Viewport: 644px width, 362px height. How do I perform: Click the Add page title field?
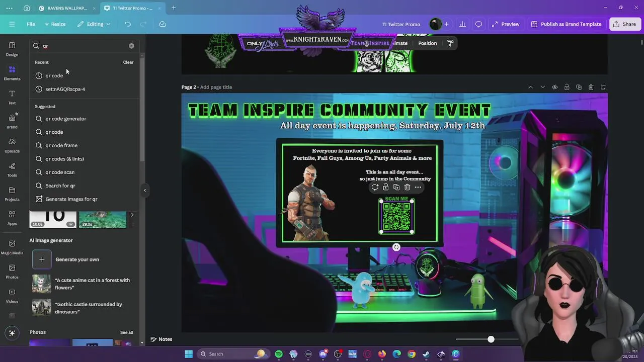click(216, 87)
